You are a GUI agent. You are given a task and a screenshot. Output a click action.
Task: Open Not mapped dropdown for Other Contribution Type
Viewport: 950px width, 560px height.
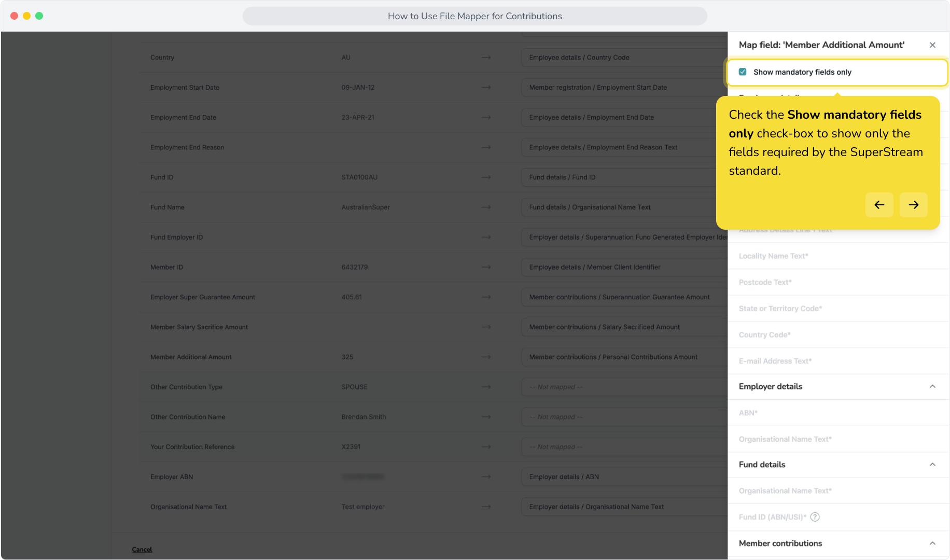click(x=624, y=387)
